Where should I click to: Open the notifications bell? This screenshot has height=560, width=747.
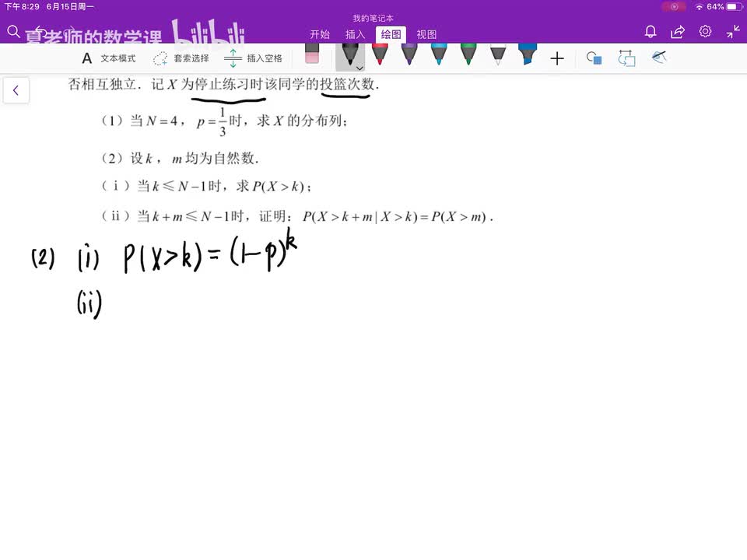[651, 32]
